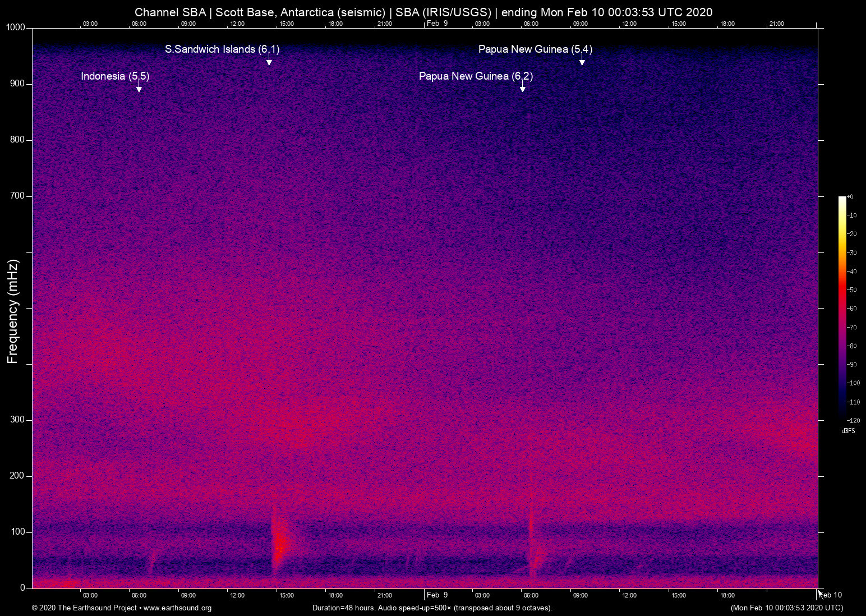Click the arrow marker below Indonesia (5.5)
This screenshot has height=616, width=866.
139,89
